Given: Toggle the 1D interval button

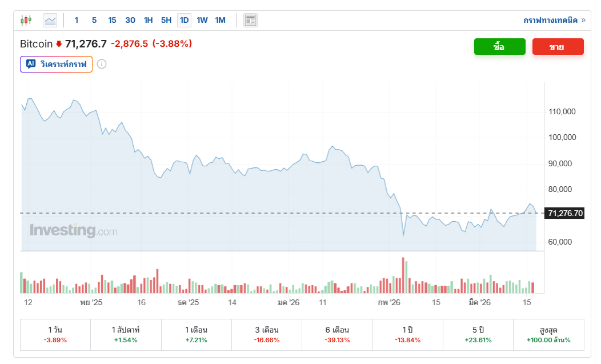Looking at the screenshot, I should click(184, 21).
